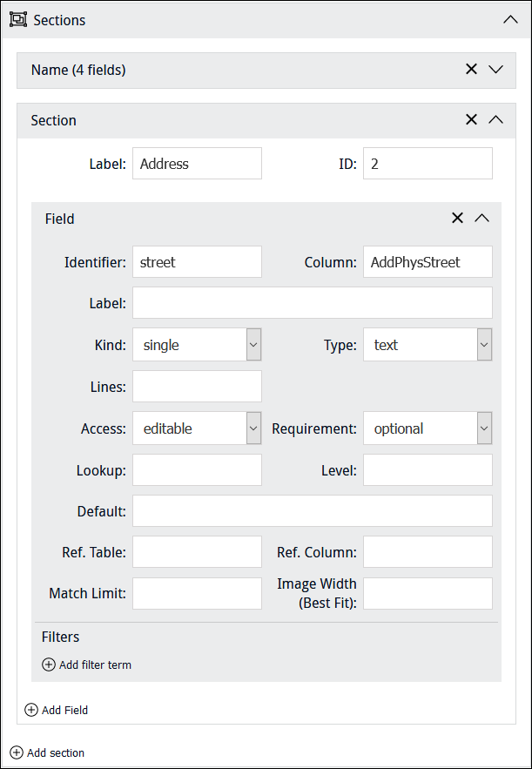Expand the Name (4 fields) section

click(x=496, y=70)
